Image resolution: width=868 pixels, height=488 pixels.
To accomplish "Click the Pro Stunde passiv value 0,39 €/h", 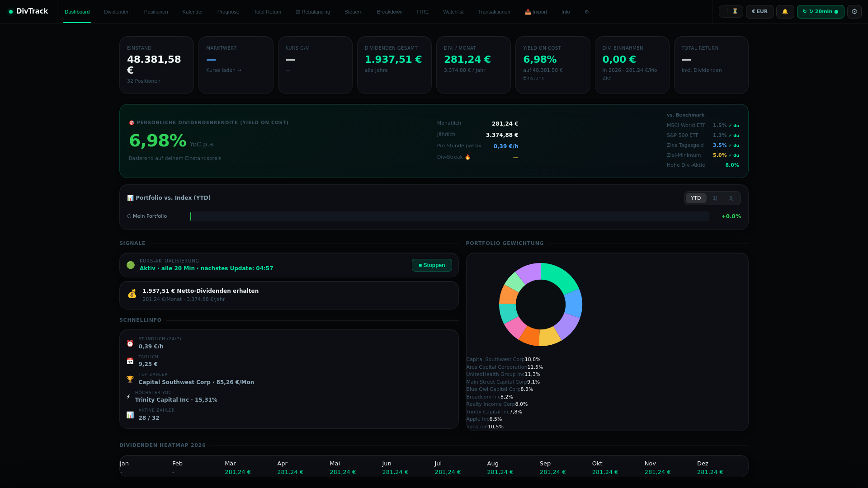I will [506, 146].
